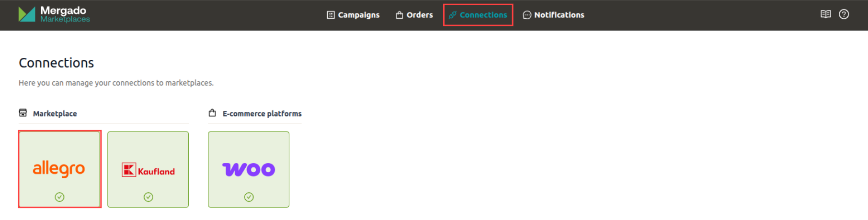Click the Marketplace section heading
The image size is (868, 220).
[x=55, y=113]
